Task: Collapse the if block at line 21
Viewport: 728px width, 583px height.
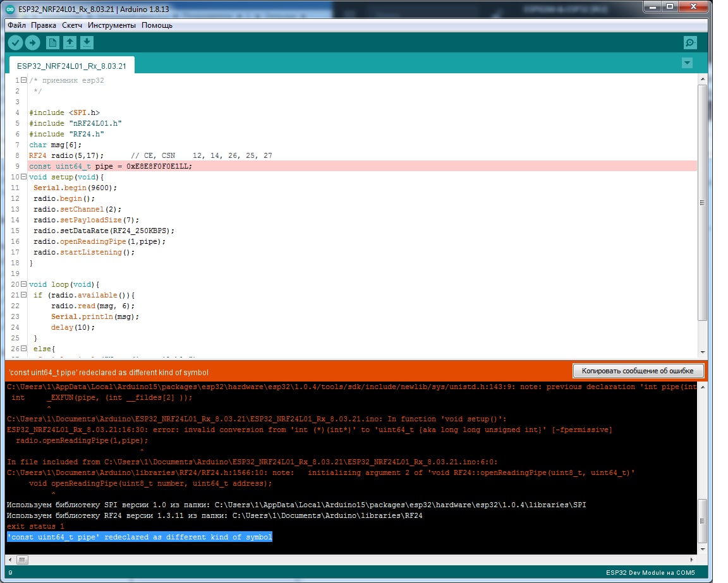Action: click(x=23, y=295)
